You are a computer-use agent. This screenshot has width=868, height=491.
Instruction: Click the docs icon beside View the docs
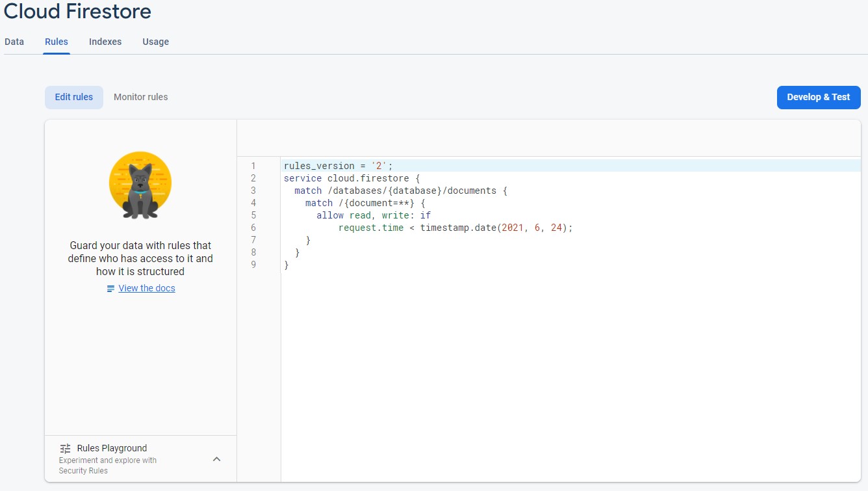pyautogui.click(x=111, y=289)
